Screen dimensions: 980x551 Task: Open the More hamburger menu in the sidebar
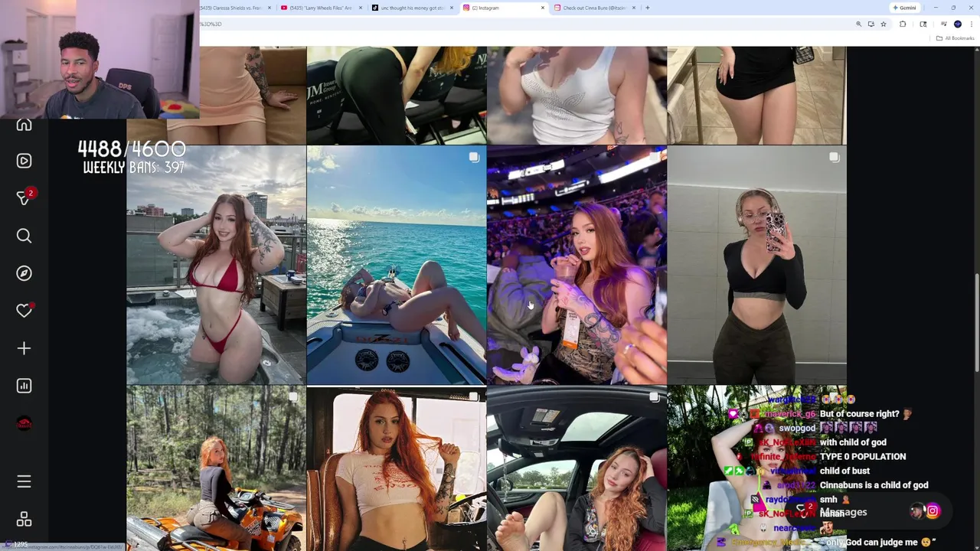click(x=24, y=481)
